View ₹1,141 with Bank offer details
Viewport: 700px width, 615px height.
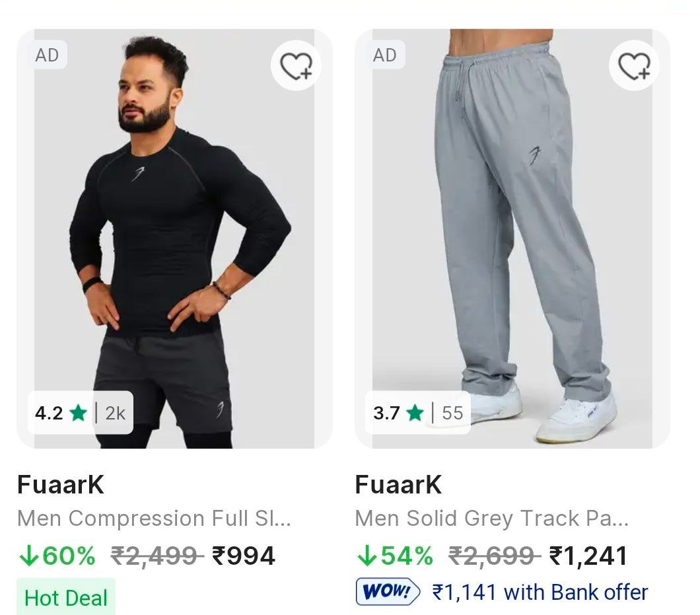[540, 592]
